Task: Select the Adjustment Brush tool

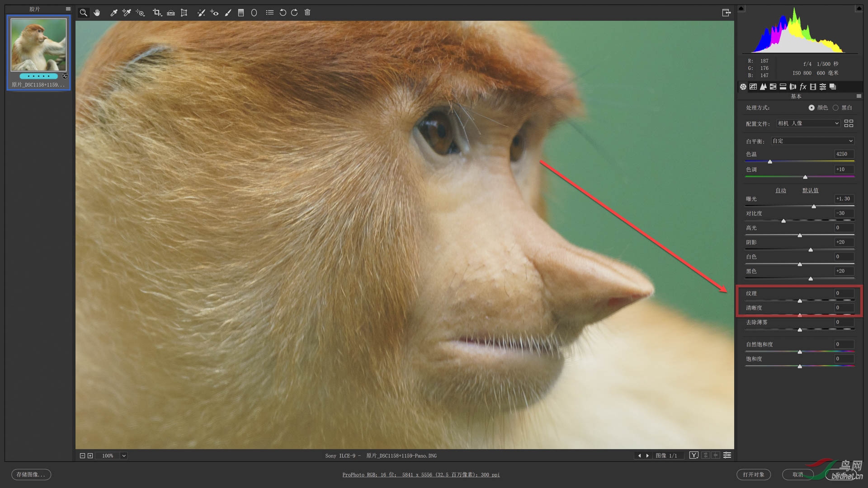Action: (228, 13)
